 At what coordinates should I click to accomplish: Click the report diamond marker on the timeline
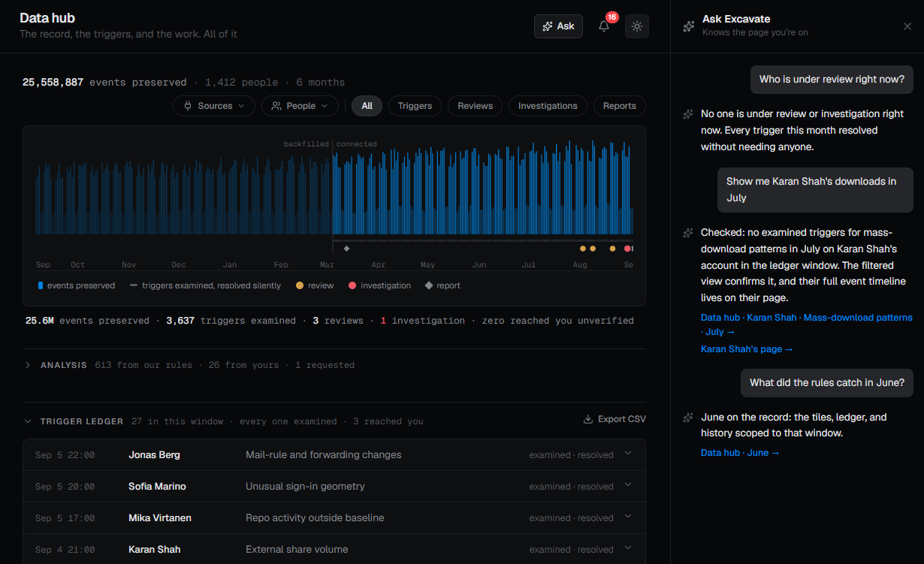point(346,249)
